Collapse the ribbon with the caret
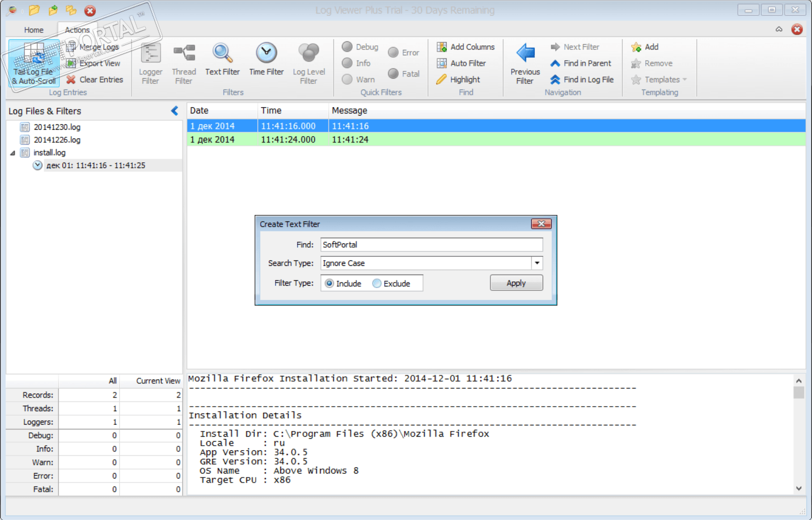This screenshot has height=520, width=812. (779, 29)
